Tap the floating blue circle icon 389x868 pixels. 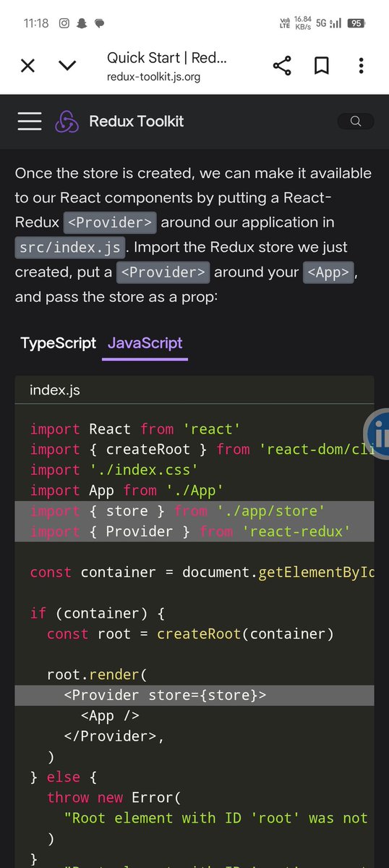[x=377, y=435]
